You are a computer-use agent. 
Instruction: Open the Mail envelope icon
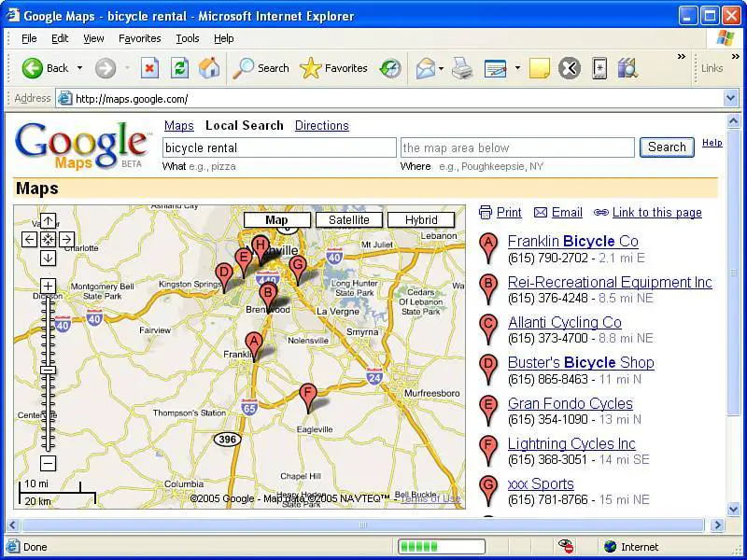[425, 68]
